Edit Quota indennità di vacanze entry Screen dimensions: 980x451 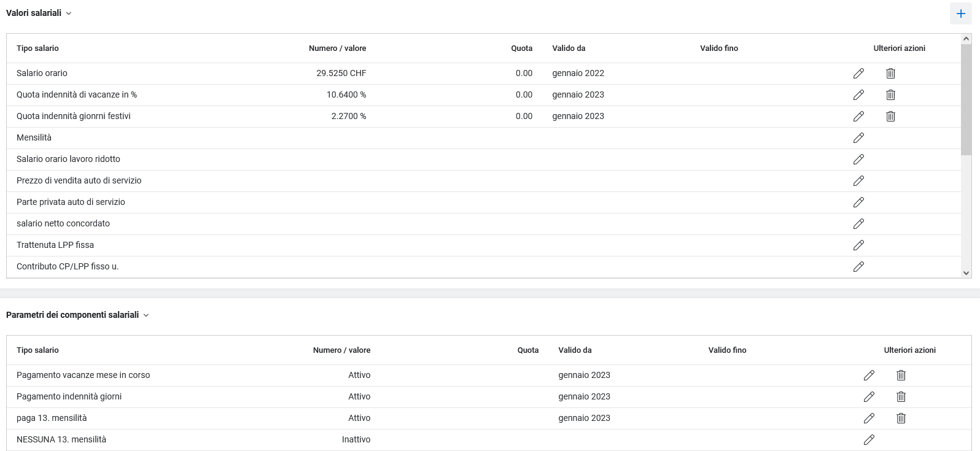click(x=858, y=95)
